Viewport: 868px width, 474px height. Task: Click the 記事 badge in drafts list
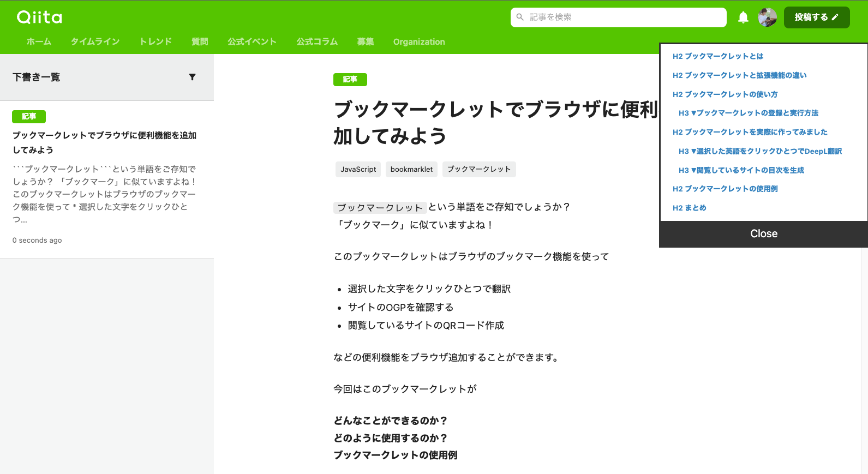pyautogui.click(x=29, y=116)
